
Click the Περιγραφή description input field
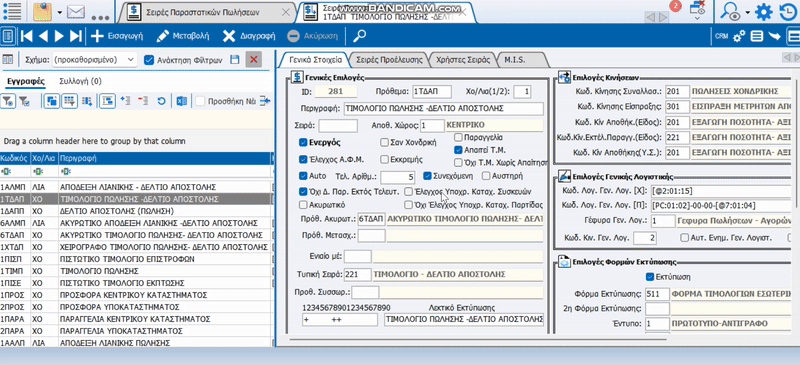point(443,108)
